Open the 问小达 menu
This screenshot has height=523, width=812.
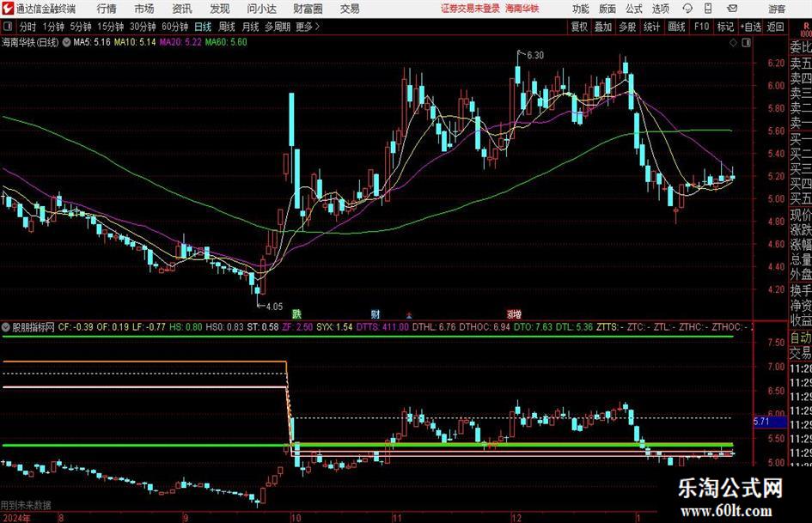coord(261,9)
